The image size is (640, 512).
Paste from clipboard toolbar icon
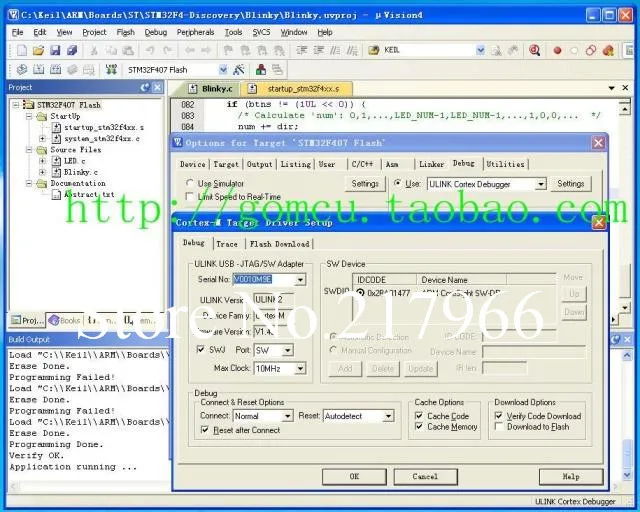pyautogui.click(x=128, y=50)
